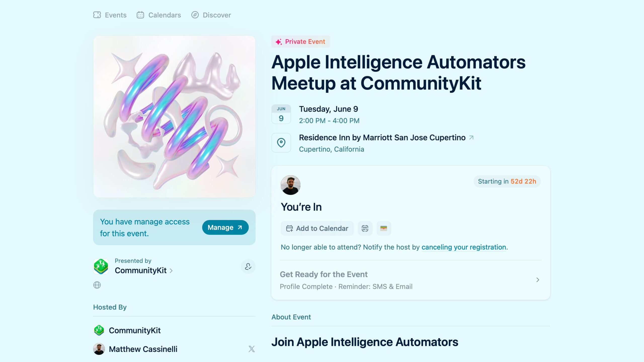This screenshot has width=644, height=362.
Task: Open venue link arrow beside Residence Inn
Action: [x=471, y=138]
